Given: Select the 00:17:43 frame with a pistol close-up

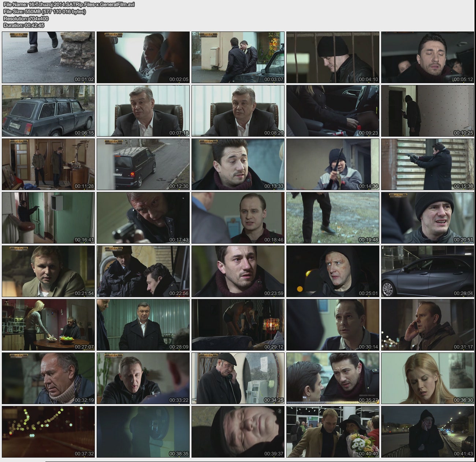Looking at the screenshot, I should 143,218.
